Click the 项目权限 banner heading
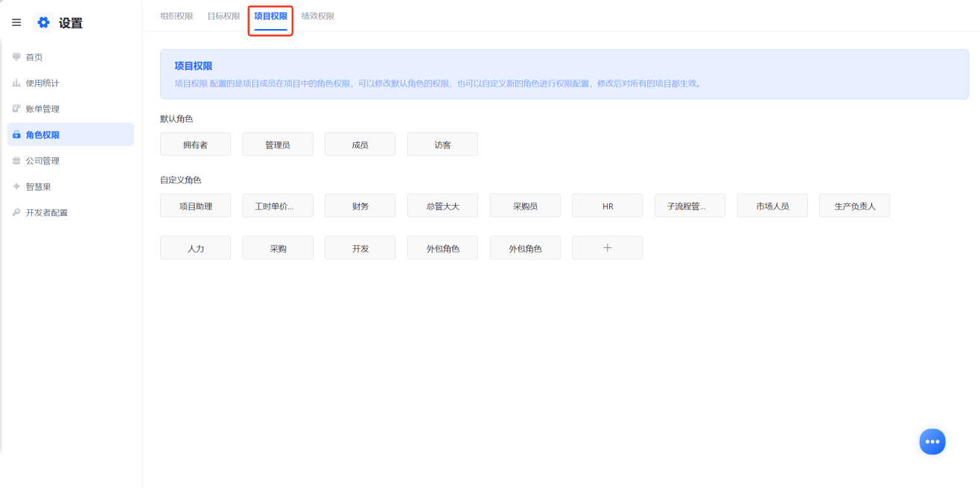 194,66
